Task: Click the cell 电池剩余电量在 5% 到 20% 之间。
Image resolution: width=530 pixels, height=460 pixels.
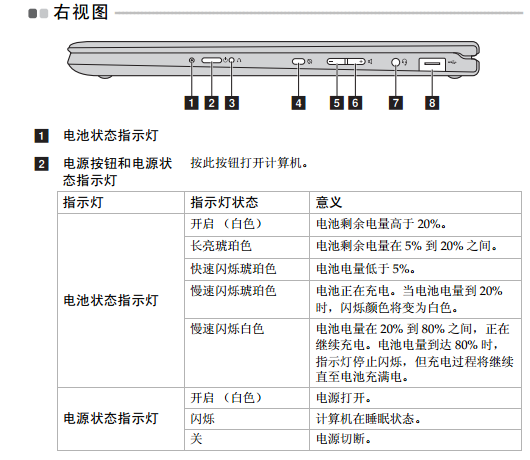Action: [415, 247]
